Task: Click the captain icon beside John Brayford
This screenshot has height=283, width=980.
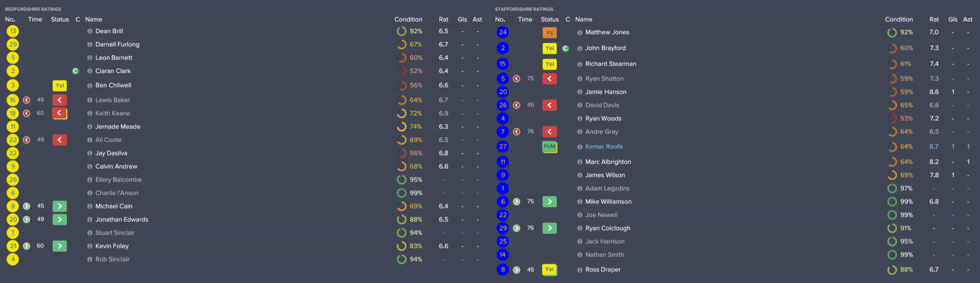Action: (566, 48)
